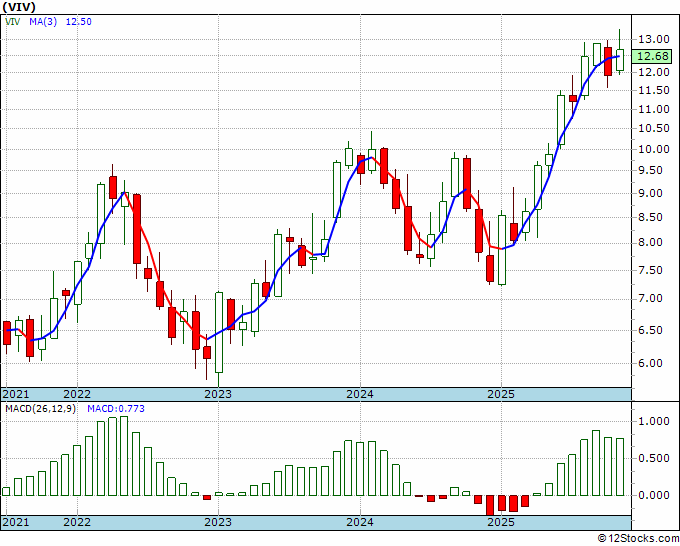Click the (VIV) chart title
The width and height of the screenshot is (680, 546).
18,7
